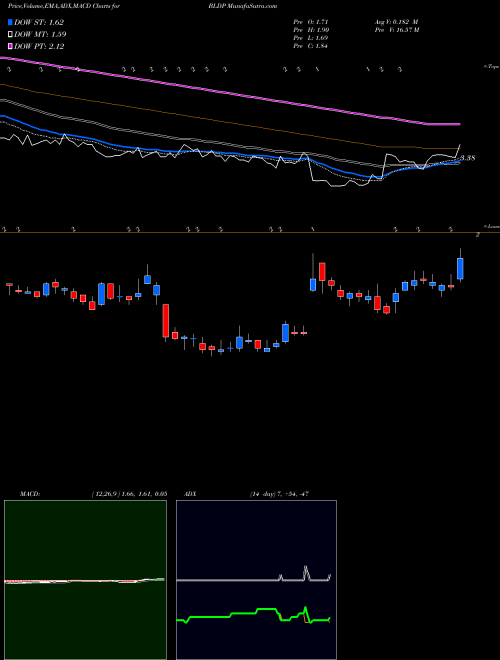The image size is (500, 660).
Task: Click the white DOW MT legend swatch
Action: pyautogui.click(x=10, y=35)
